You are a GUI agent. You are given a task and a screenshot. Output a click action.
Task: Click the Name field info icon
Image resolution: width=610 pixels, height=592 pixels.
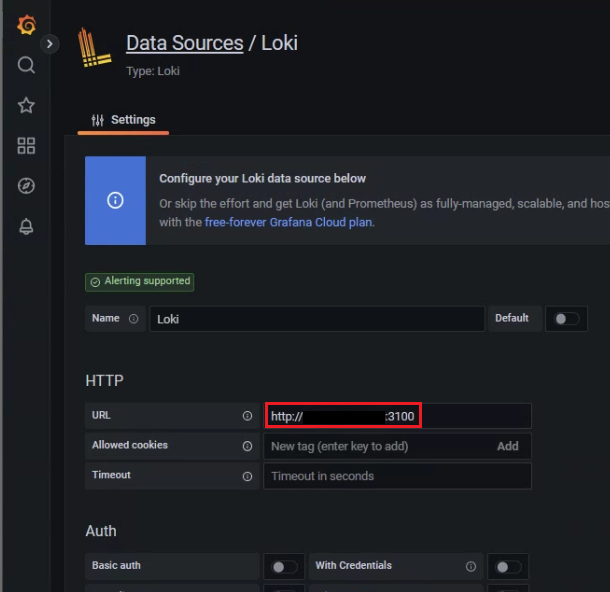point(133,319)
